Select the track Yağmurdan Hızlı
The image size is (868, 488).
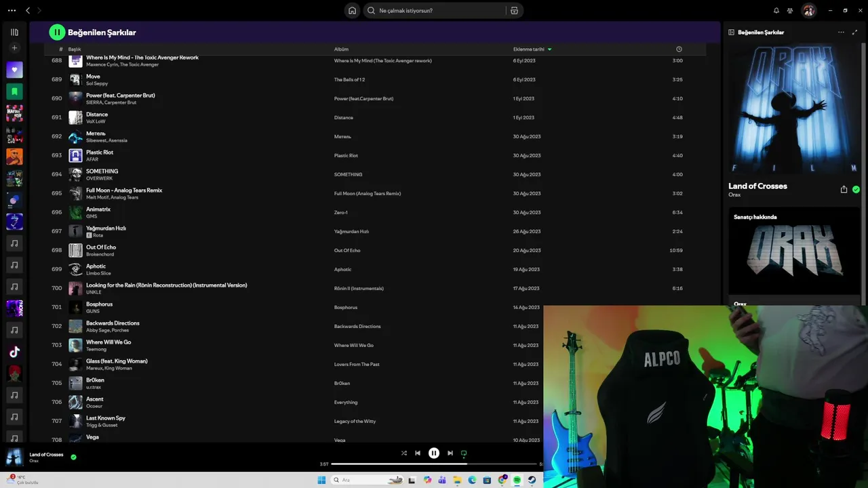(106, 228)
